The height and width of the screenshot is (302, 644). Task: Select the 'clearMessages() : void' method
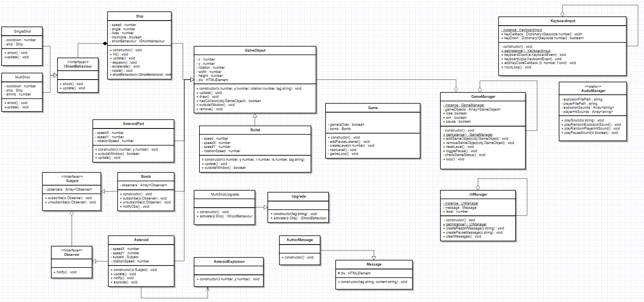click(462, 236)
